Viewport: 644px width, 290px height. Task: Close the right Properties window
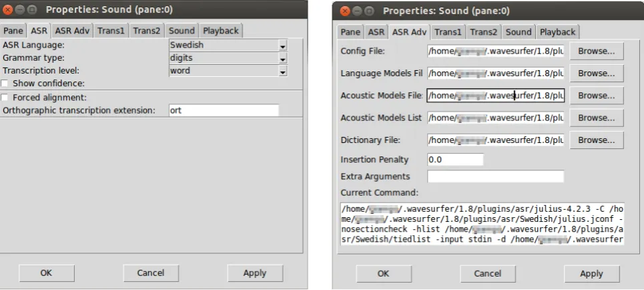(x=345, y=11)
